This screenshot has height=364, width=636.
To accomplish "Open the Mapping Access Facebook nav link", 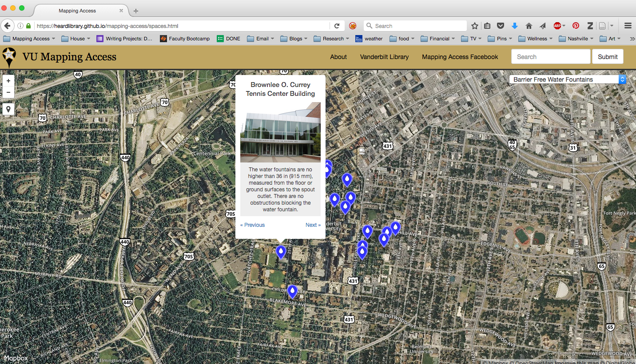I will [460, 57].
